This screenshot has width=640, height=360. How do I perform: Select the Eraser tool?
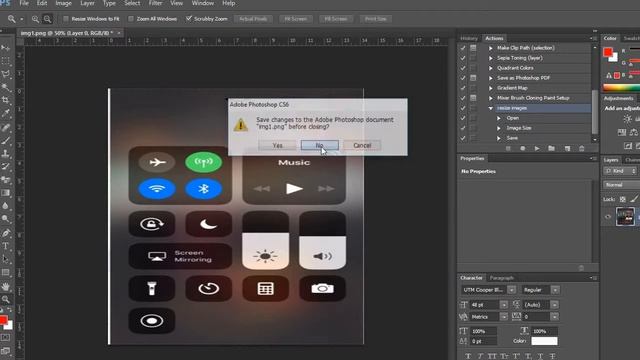5,180
